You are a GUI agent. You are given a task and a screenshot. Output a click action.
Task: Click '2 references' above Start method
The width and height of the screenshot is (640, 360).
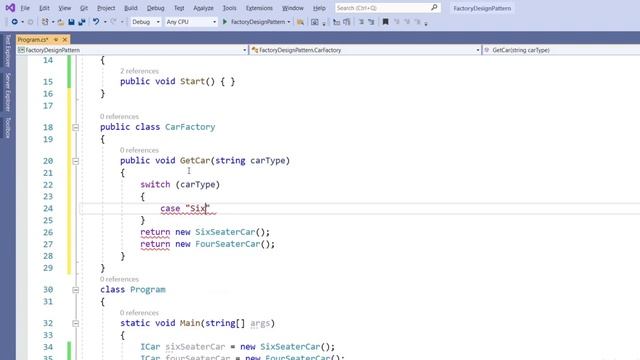click(x=139, y=71)
